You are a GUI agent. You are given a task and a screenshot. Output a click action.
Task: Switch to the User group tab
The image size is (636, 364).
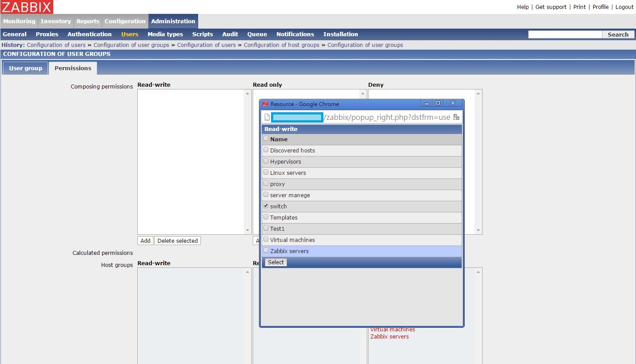[25, 68]
